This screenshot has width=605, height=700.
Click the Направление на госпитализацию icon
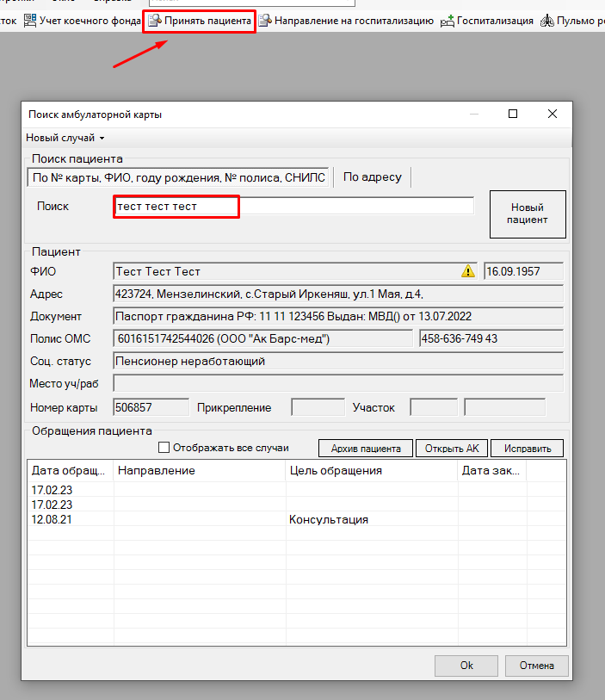(267, 21)
